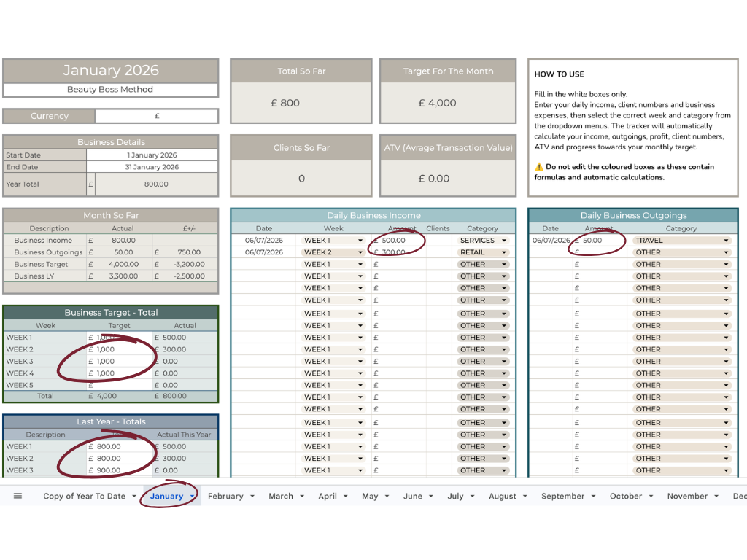Open the October sheet tab
Viewport: 747px width, 560px height.
click(625, 496)
